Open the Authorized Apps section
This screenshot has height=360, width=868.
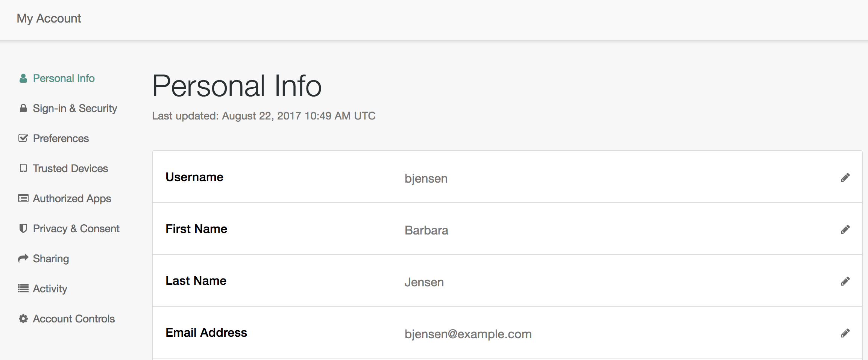pyautogui.click(x=72, y=198)
